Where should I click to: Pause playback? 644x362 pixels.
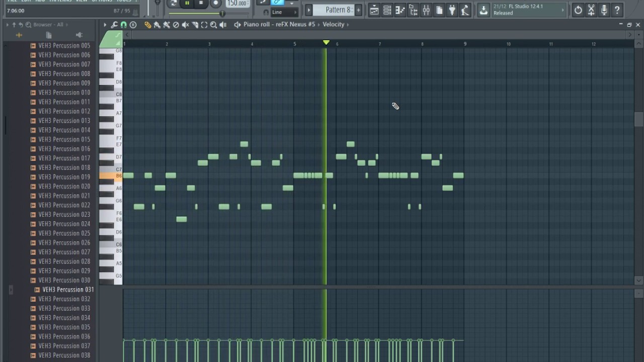[x=187, y=3]
